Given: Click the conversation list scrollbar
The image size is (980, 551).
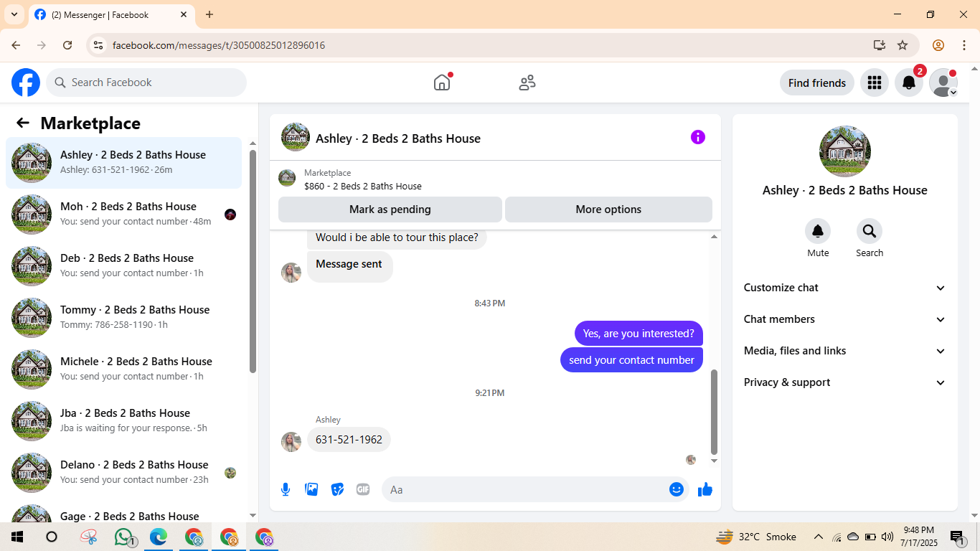Looking at the screenshot, I should coord(253,262).
